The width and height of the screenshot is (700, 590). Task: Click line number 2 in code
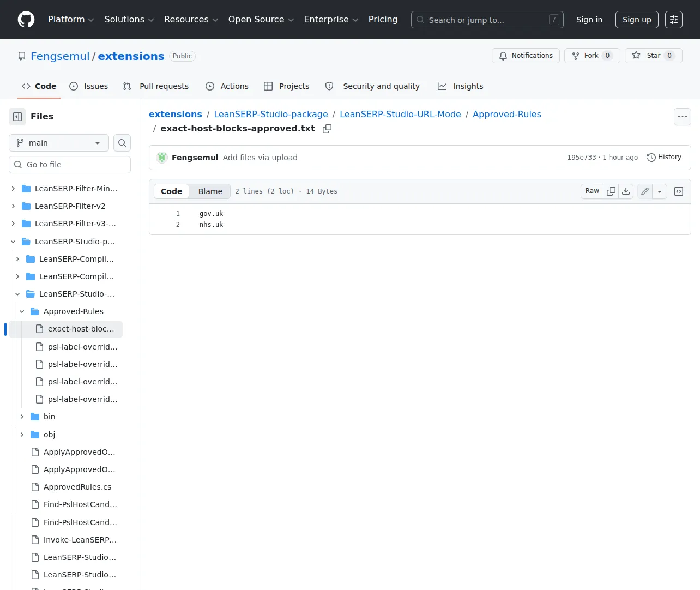pyautogui.click(x=178, y=225)
